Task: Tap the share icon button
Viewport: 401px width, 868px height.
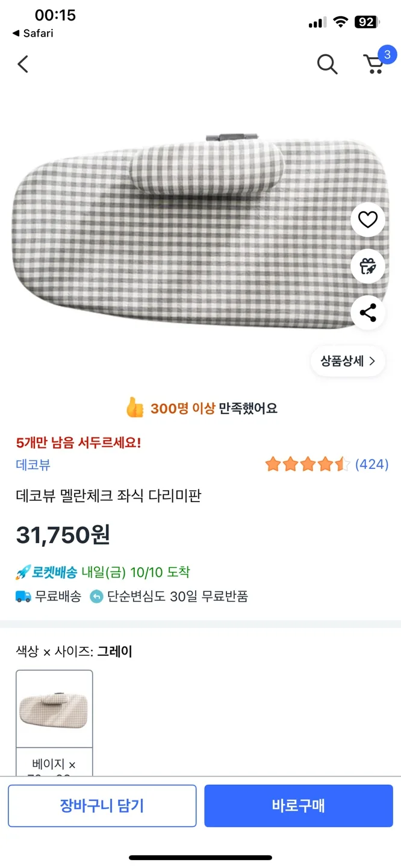Action: tap(367, 313)
